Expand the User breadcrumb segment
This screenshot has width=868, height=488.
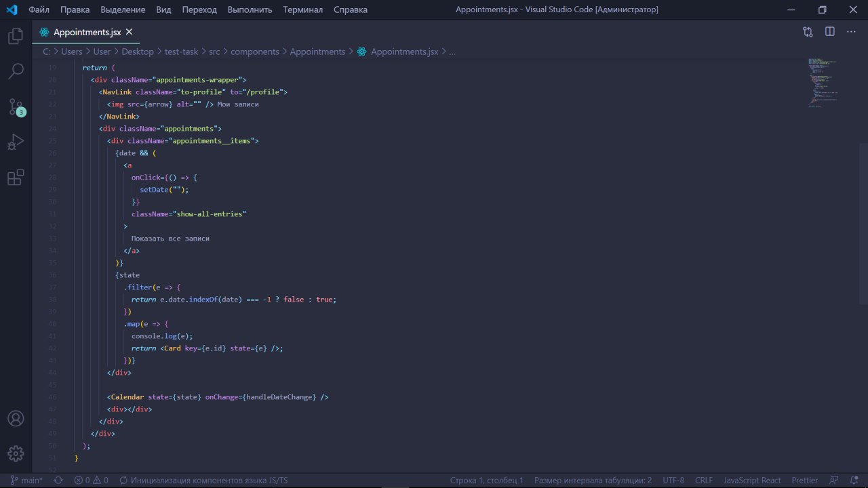(102, 52)
